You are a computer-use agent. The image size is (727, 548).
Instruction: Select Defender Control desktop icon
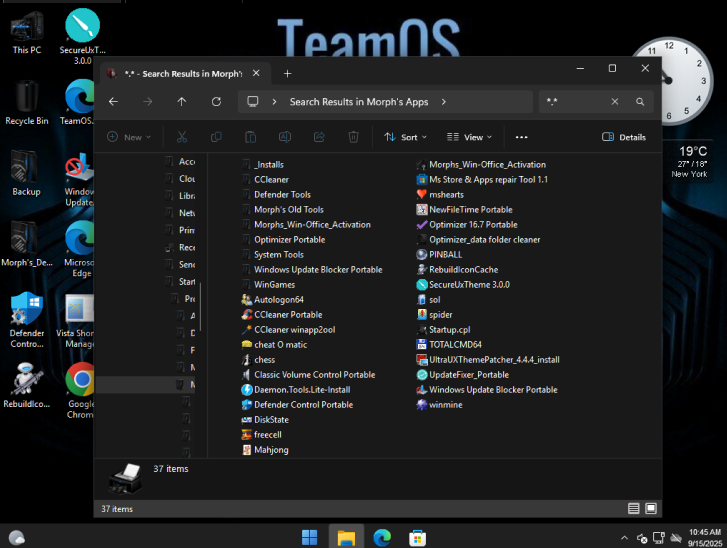pos(26,320)
